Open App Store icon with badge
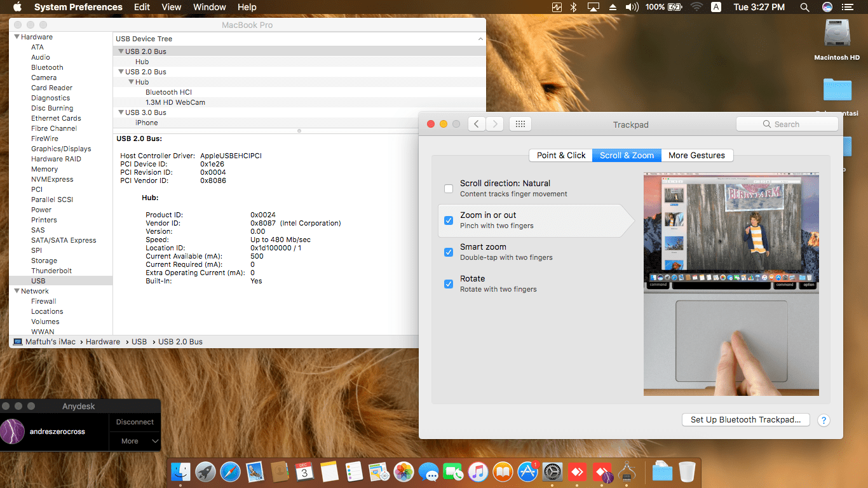Viewport: 868px width, 488px height. (527, 472)
